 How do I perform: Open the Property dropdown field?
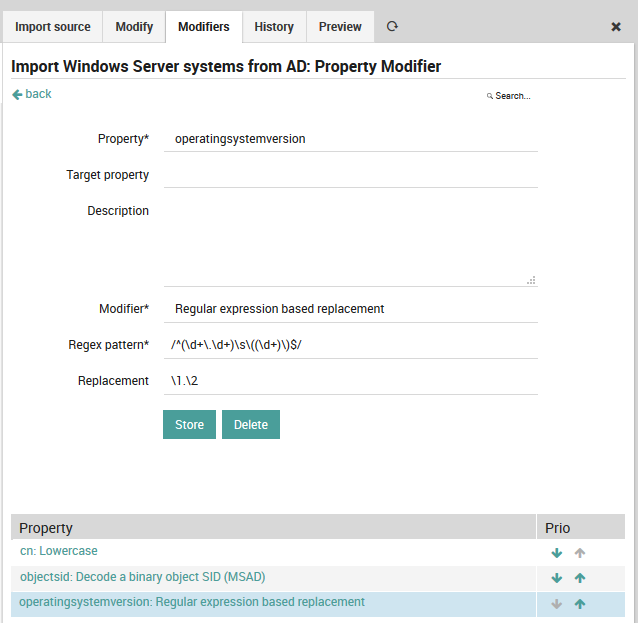click(x=350, y=139)
